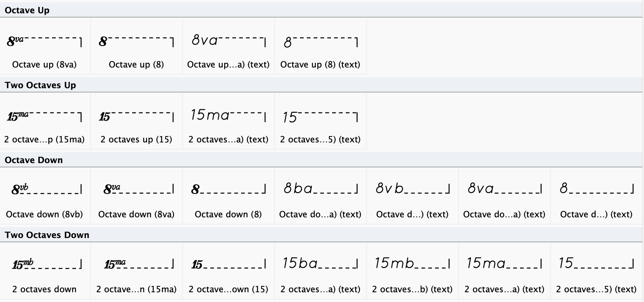Select the Octave up (8va) line
Screen dimensions: 644x302
pos(45,45)
